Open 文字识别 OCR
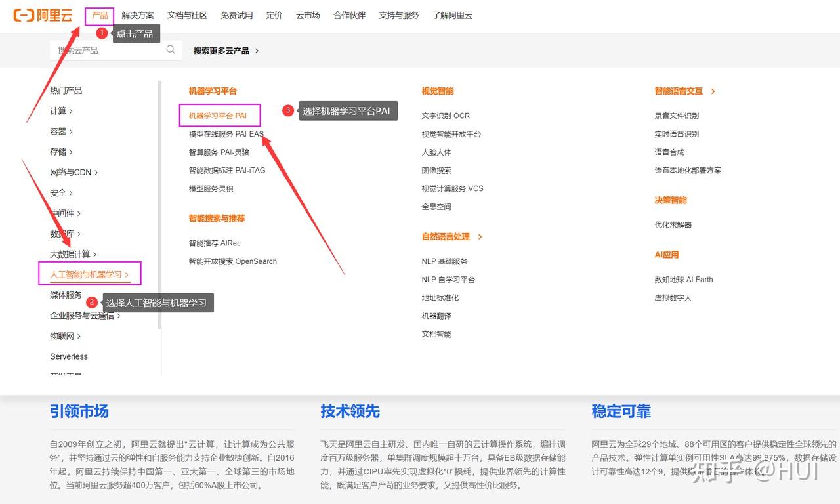Screen dimensions: 840x504 click(x=447, y=115)
